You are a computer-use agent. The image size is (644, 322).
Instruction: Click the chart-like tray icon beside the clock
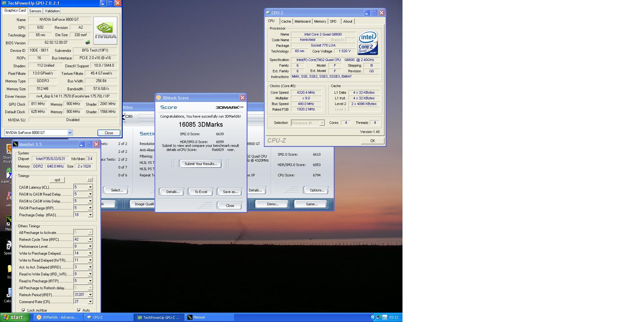click(x=384, y=317)
